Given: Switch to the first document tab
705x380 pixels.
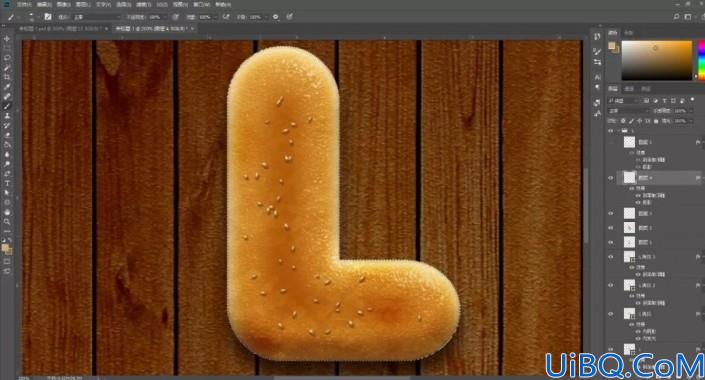Looking at the screenshot, I should point(60,28).
